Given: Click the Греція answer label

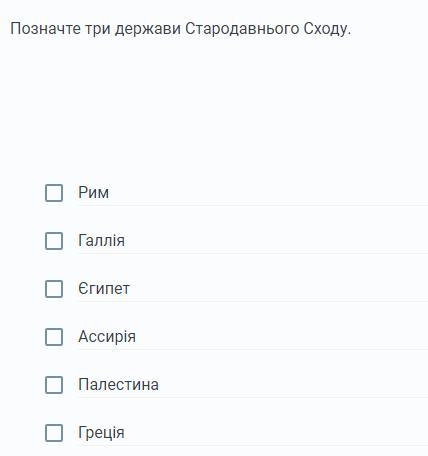Looking at the screenshot, I should coord(102,433).
